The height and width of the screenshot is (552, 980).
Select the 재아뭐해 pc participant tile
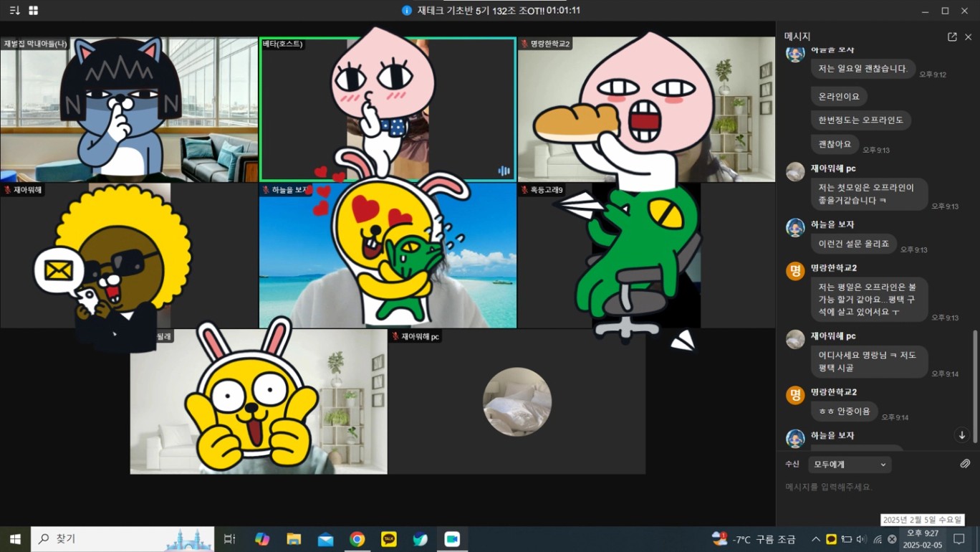(x=517, y=401)
